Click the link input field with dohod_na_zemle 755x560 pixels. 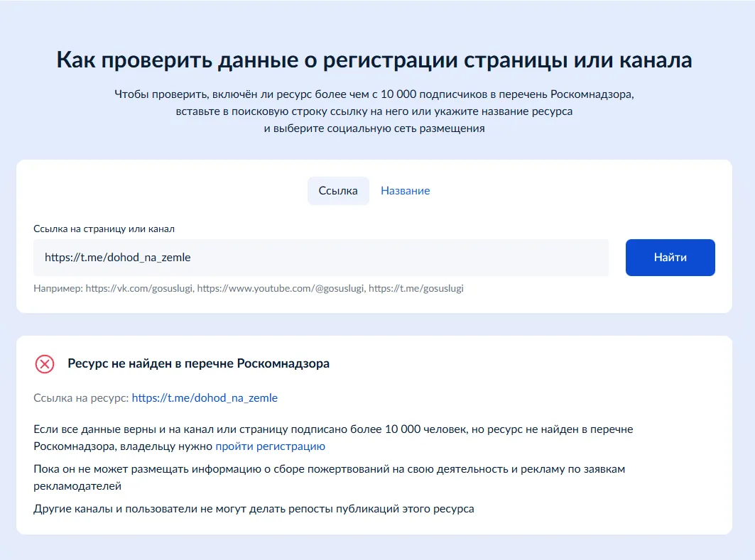tap(321, 258)
